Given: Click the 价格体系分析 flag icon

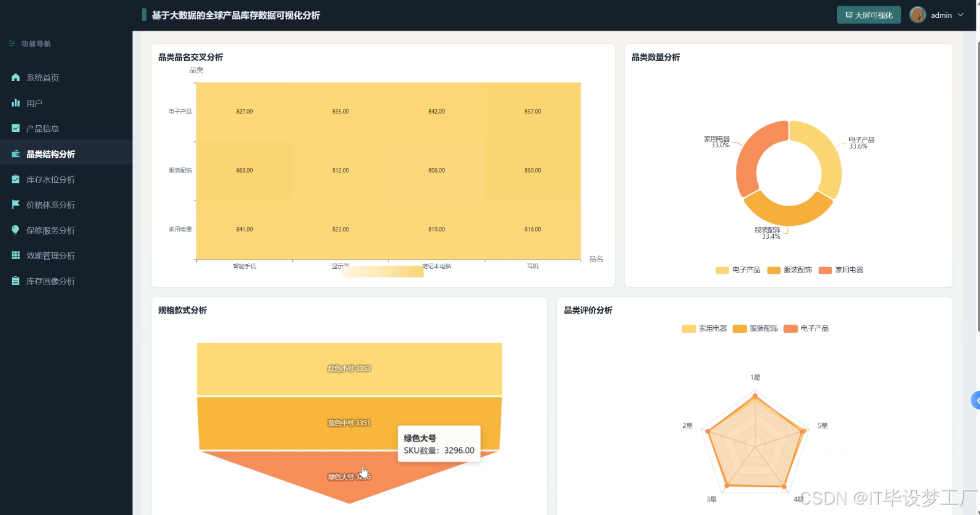Looking at the screenshot, I should [x=16, y=204].
